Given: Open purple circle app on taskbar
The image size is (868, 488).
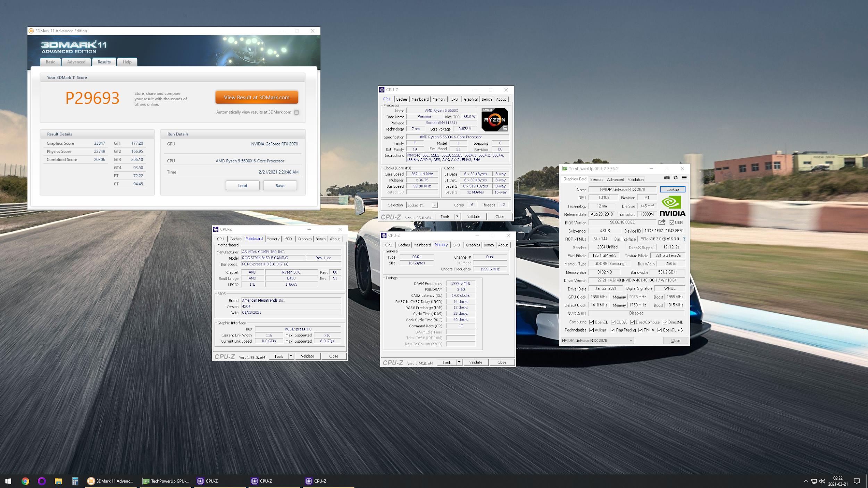Looking at the screenshot, I should point(42,481).
